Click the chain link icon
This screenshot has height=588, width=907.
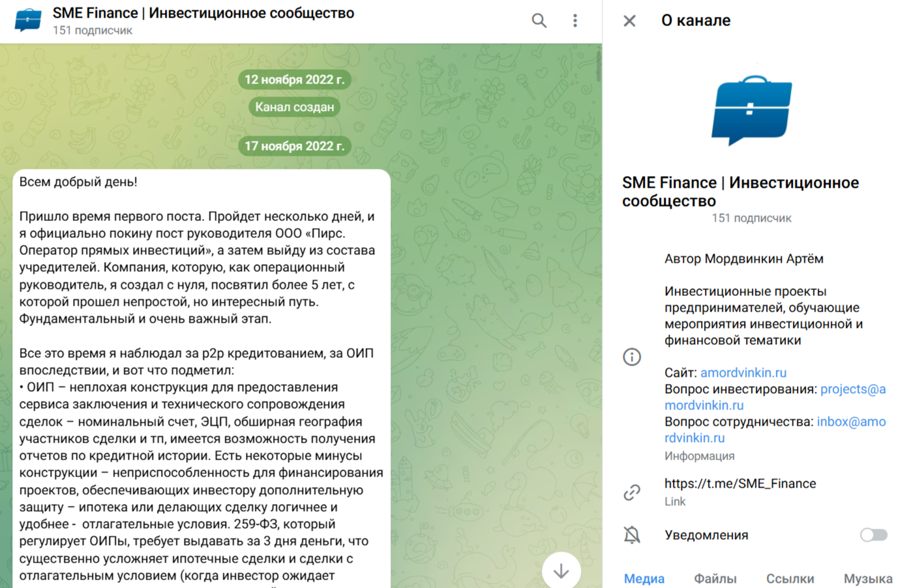pyautogui.click(x=632, y=492)
